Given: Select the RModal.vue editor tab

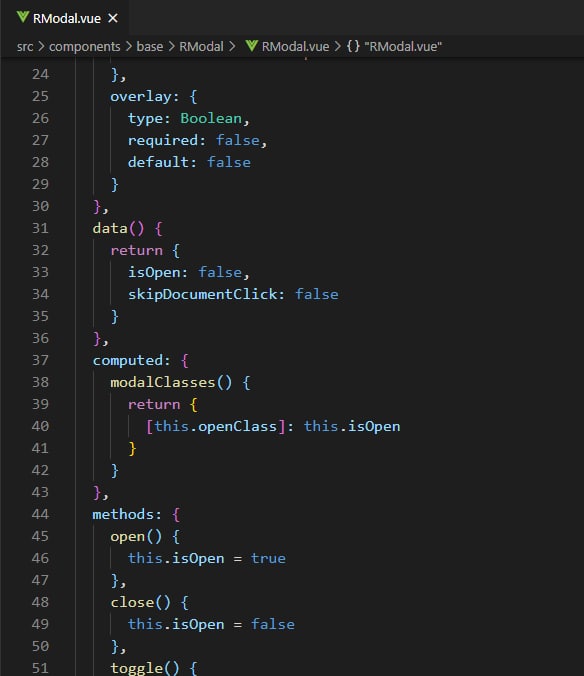Looking at the screenshot, I should pyautogui.click(x=65, y=18).
